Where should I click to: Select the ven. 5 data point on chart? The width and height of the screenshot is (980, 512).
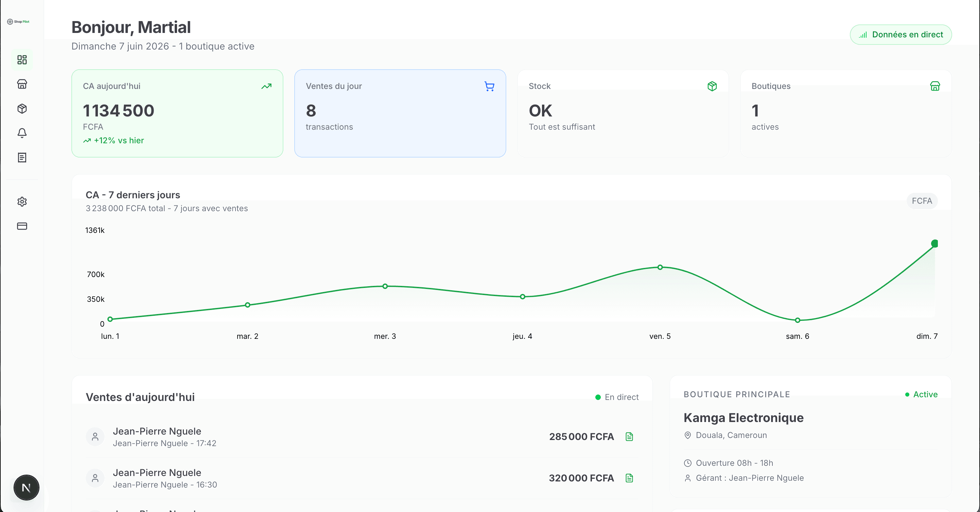[x=660, y=267]
